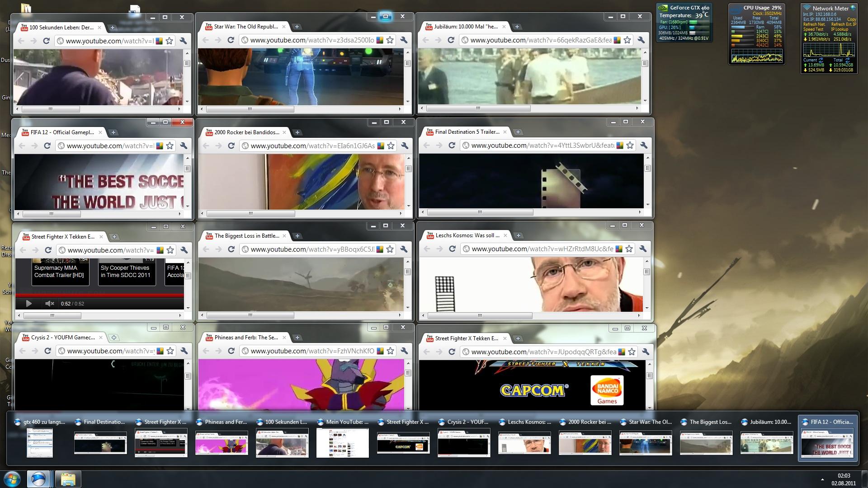The height and width of the screenshot is (488, 868).
Task: Bookmark star in Final Destination 5 window
Action: pos(630,145)
